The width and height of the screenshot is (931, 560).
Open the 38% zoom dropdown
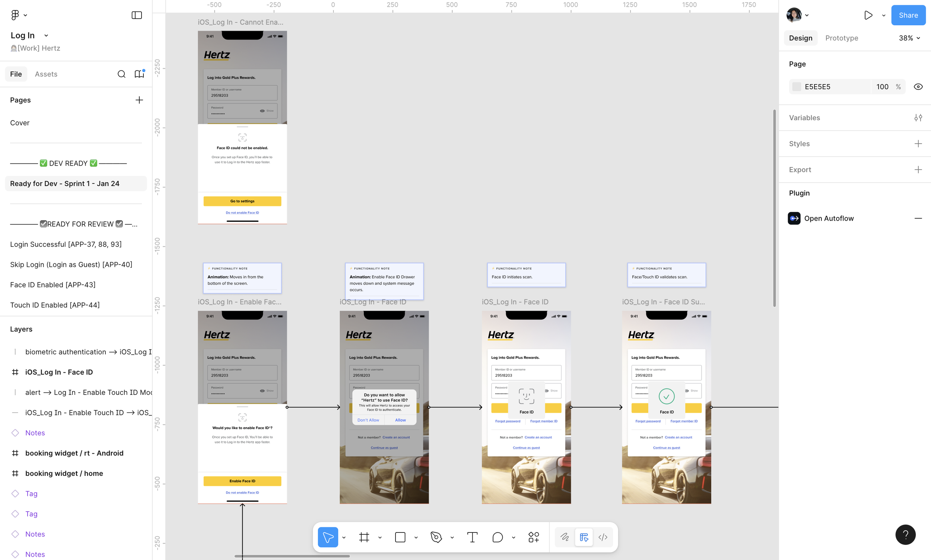tap(909, 38)
